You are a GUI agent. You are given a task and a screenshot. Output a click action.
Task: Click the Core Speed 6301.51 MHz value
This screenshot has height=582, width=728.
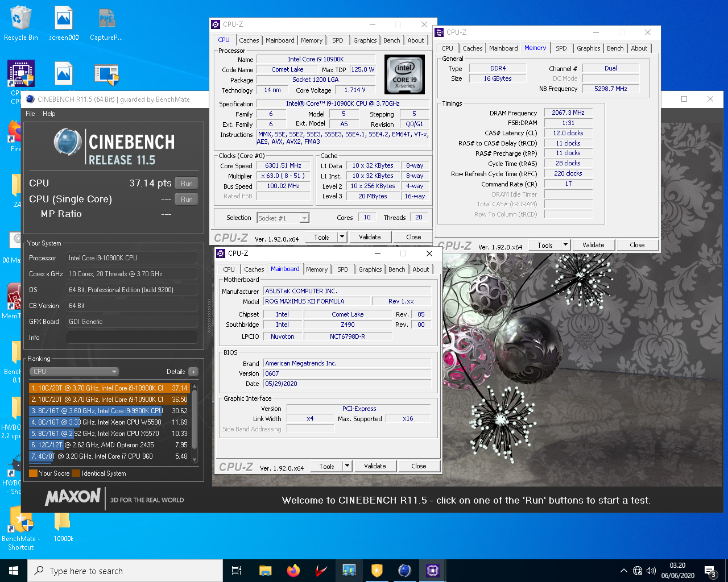(x=283, y=166)
